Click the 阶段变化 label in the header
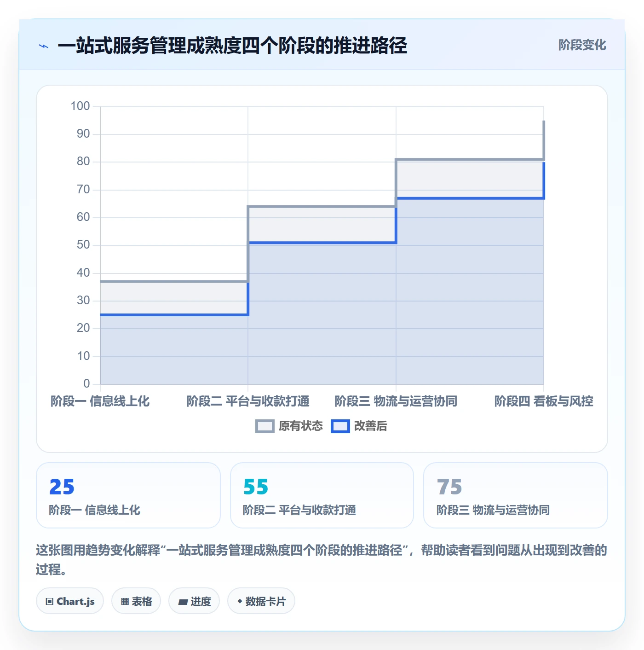 click(582, 45)
